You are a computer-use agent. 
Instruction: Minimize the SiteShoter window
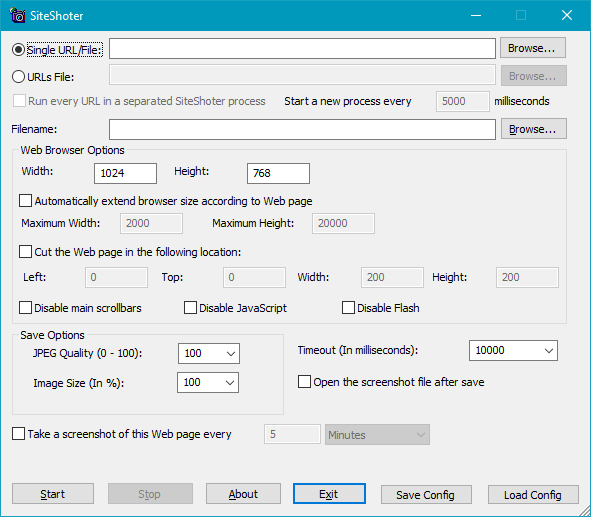[x=476, y=15]
